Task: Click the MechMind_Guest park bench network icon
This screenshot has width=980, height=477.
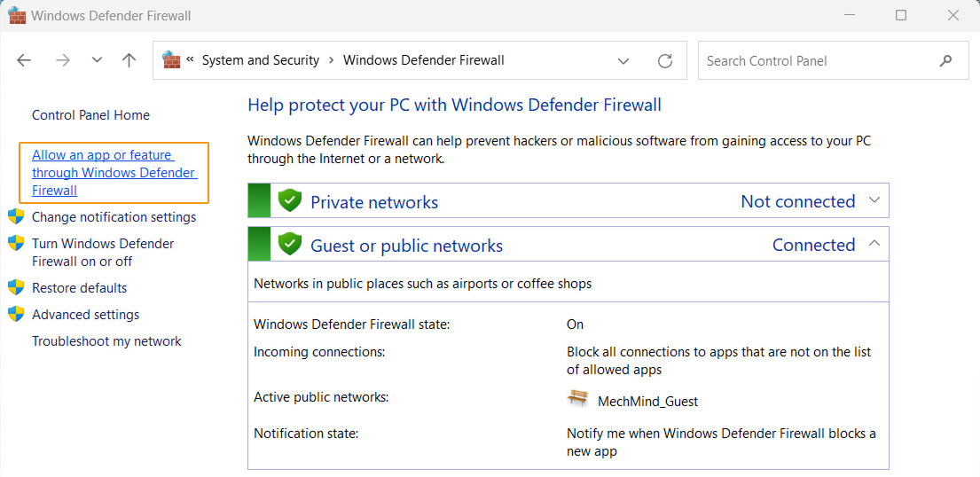Action: [x=577, y=399]
